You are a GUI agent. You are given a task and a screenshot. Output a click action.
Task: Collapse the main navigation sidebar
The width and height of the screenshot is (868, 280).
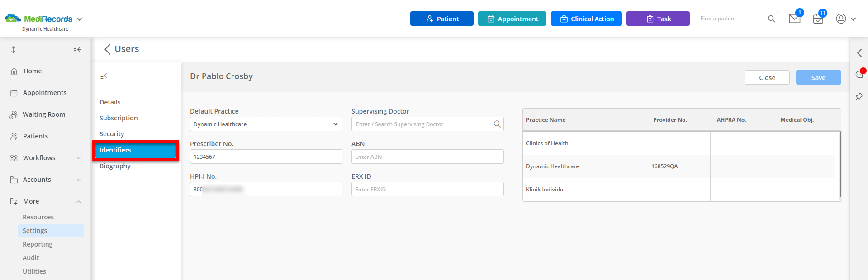pyautogui.click(x=77, y=49)
